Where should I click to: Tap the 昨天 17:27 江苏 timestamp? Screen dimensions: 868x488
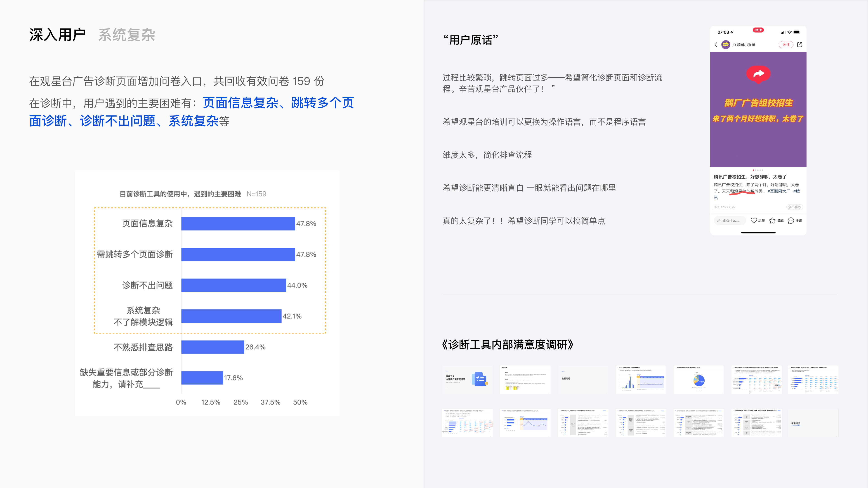tap(724, 207)
